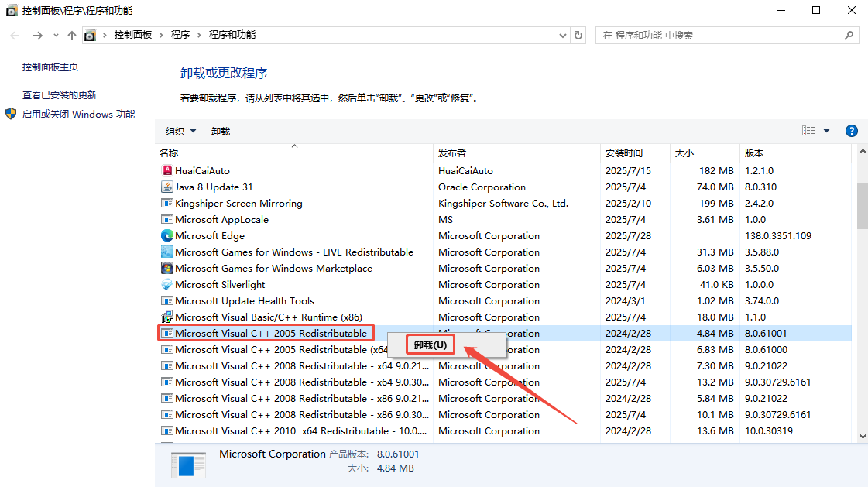This screenshot has height=487, width=868.
Task: Open the view options dropdown arrow
Action: click(826, 131)
